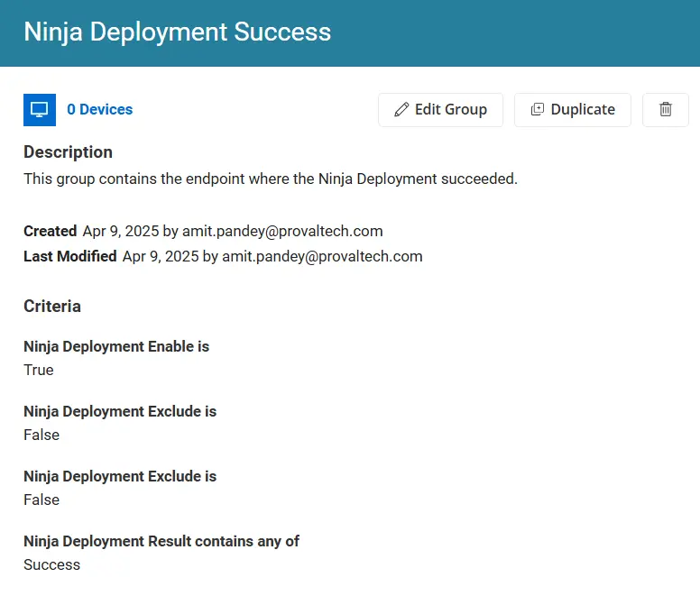
Task: Click the Description heading
Action: click(68, 152)
